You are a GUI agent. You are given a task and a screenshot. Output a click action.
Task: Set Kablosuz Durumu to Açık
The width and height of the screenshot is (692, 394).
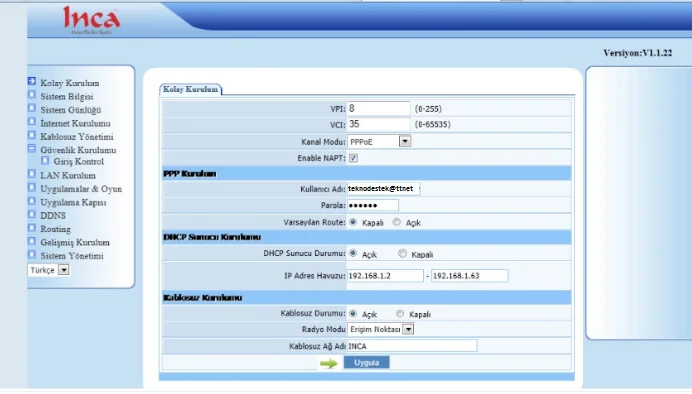point(353,313)
